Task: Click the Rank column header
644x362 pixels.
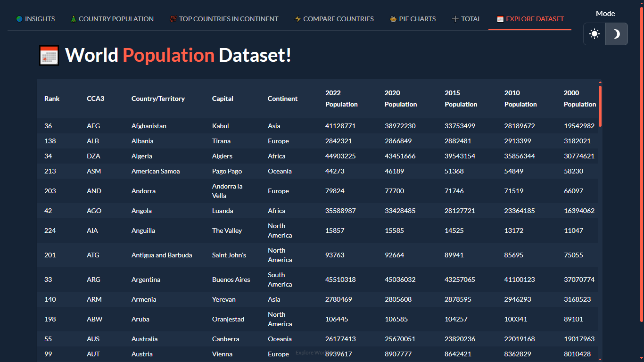Action: pos(52,99)
